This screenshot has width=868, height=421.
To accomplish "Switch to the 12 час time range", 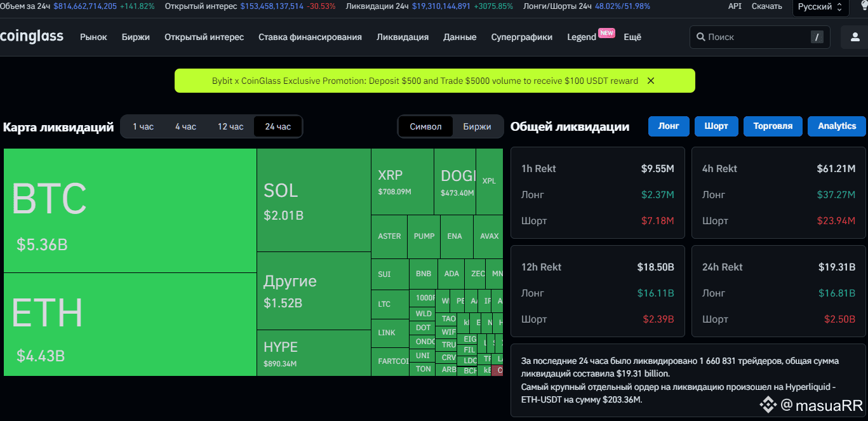I will (x=230, y=126).
